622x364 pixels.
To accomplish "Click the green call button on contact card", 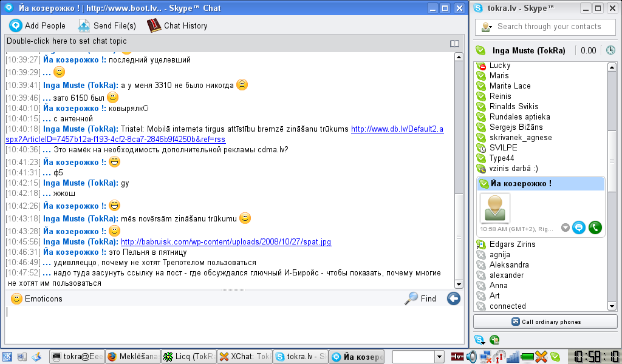I will coord(595,227).
